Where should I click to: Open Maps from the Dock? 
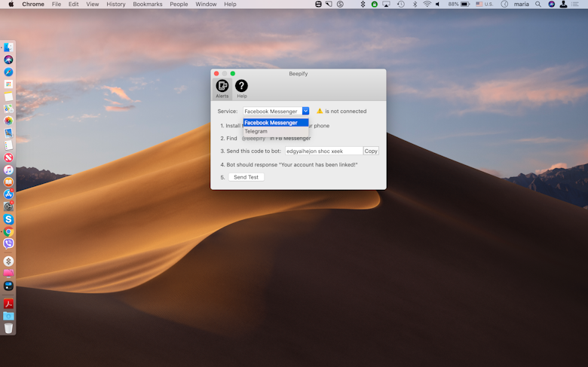pyautogui.click(x=8, y=109)
